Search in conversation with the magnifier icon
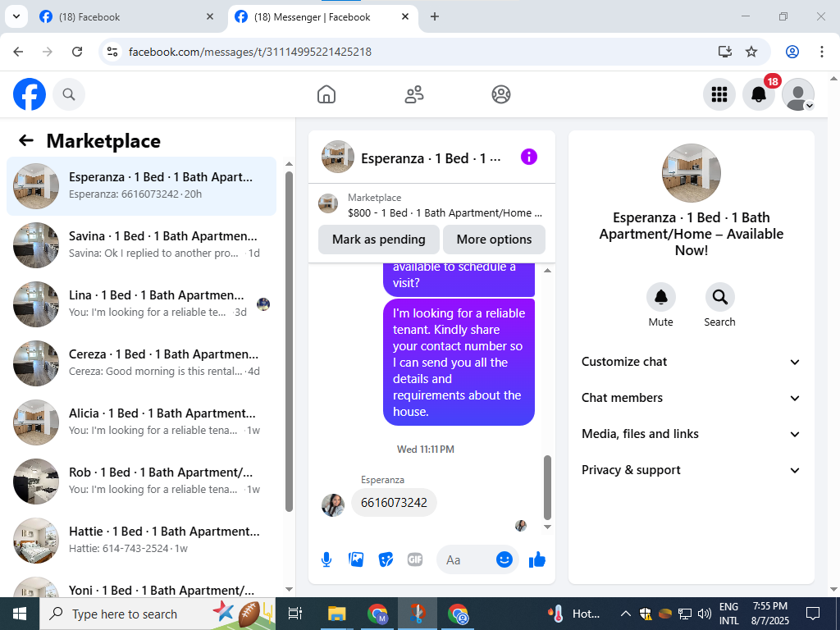The height and width of the screenshot is (630, 840). tap(719, 297)
